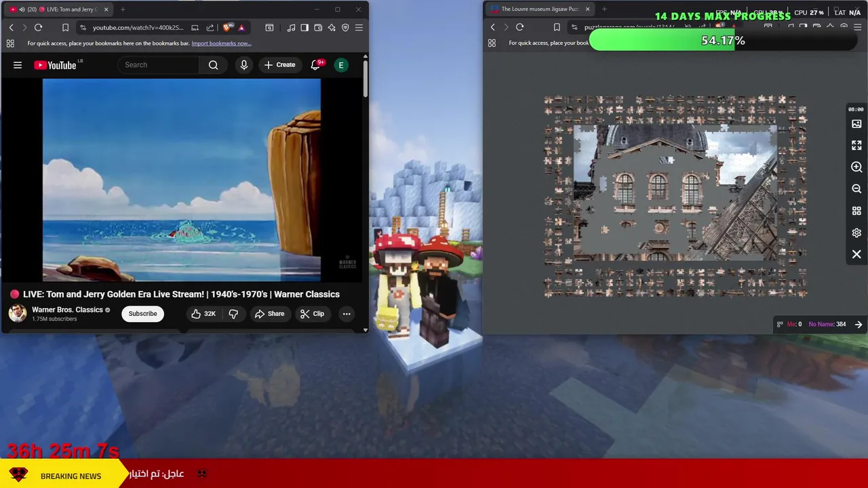Click the YouTube search magnifier button
868x488 pixels.
tap(214, 65)
